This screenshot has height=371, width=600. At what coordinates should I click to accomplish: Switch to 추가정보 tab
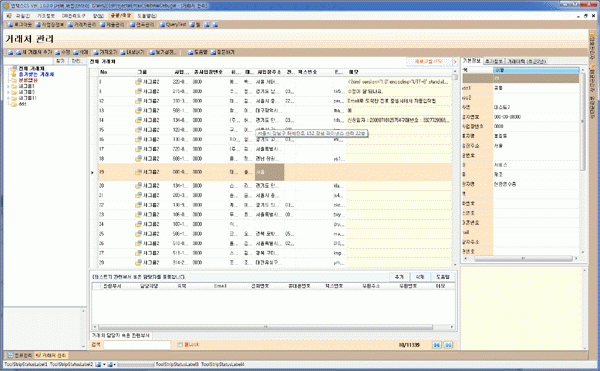[x=494, y=61]
